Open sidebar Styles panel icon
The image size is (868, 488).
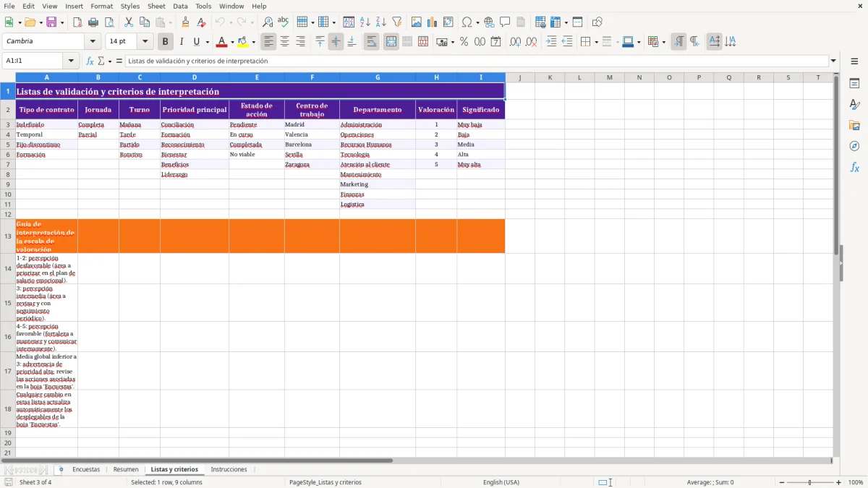854,105
